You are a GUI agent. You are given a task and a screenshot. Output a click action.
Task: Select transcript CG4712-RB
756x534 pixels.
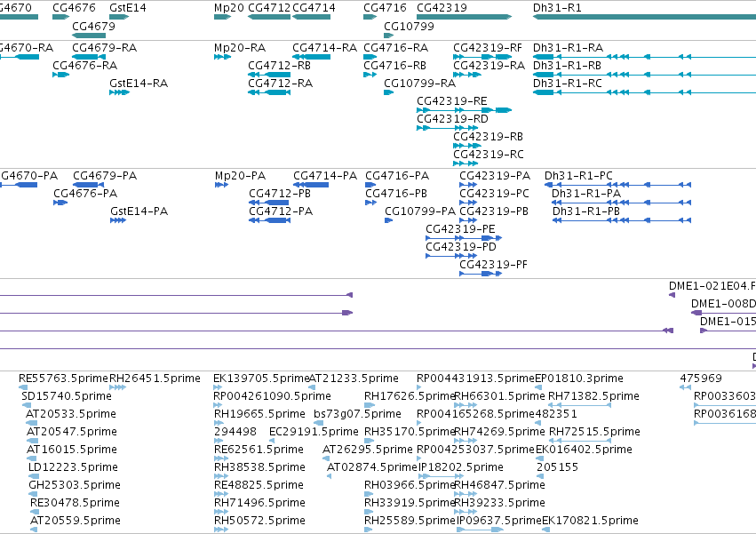[269, 75]
